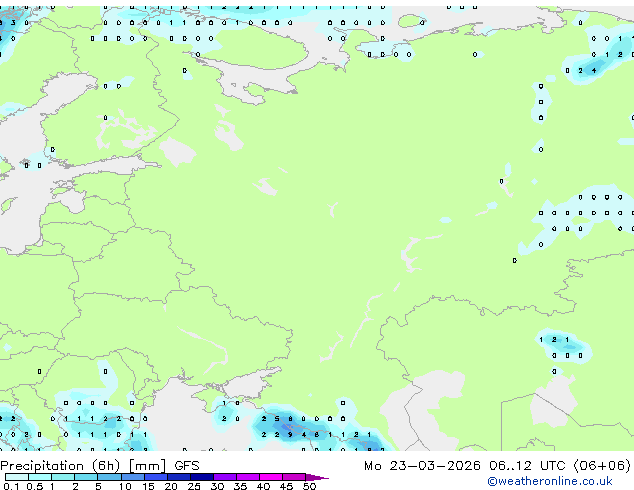
Task: Select the 0.5–1 mm legend color swatch
Action: (40, 477)
